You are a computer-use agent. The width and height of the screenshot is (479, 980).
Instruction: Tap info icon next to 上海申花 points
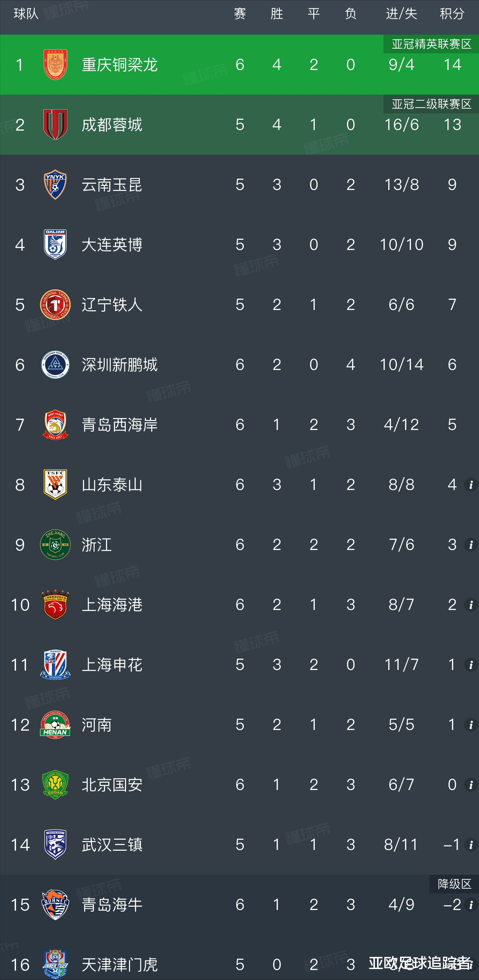coord(471,665)
